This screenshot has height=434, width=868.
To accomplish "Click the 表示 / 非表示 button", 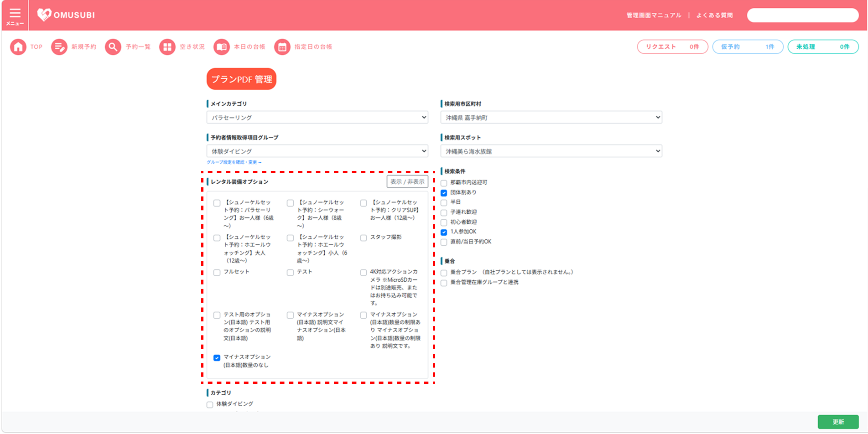I will click(407, 182).
